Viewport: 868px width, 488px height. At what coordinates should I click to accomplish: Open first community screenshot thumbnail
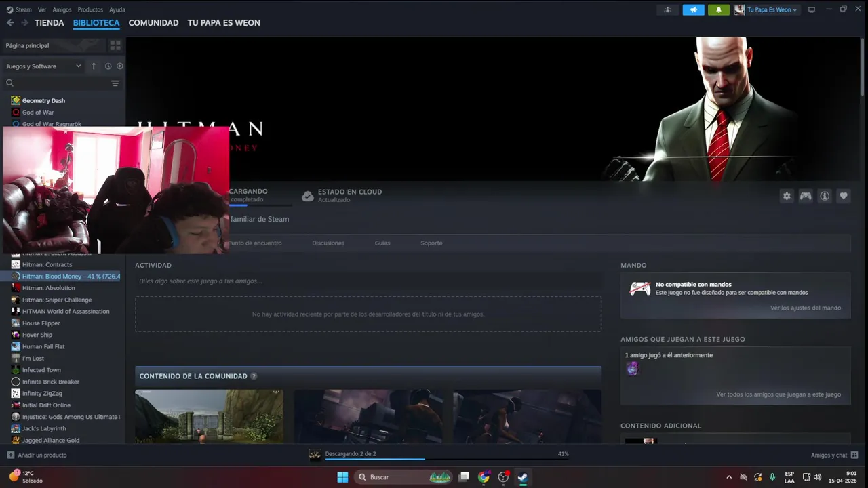[x=209, y=416]
